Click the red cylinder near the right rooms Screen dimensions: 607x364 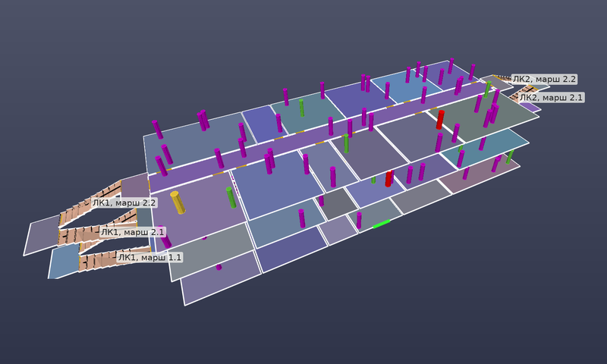[440, 120]
